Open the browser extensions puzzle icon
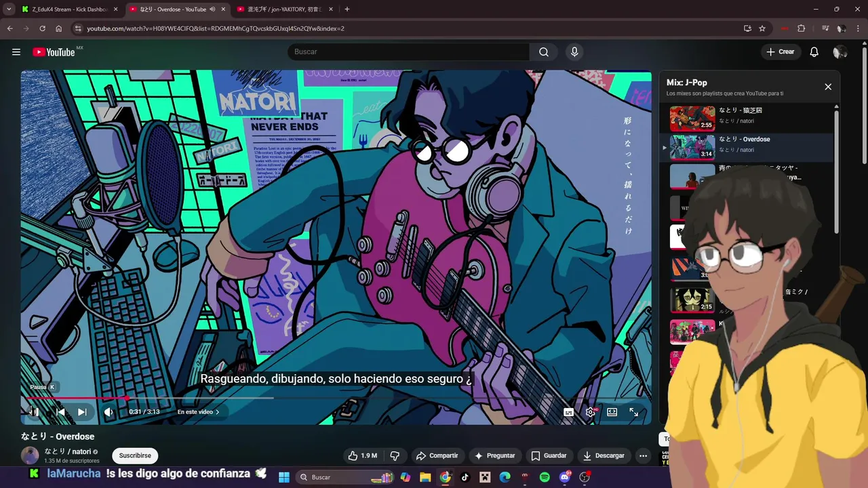868x488 pixels. (801, 28)
